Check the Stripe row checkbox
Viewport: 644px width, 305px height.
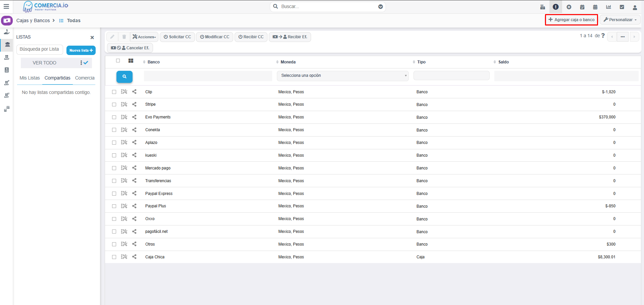pos(114,105)
